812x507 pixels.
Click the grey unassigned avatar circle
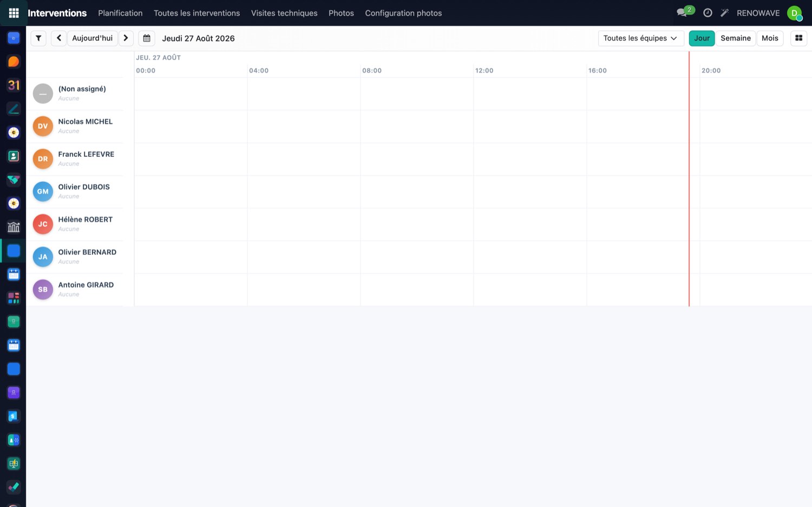point(43,94)
